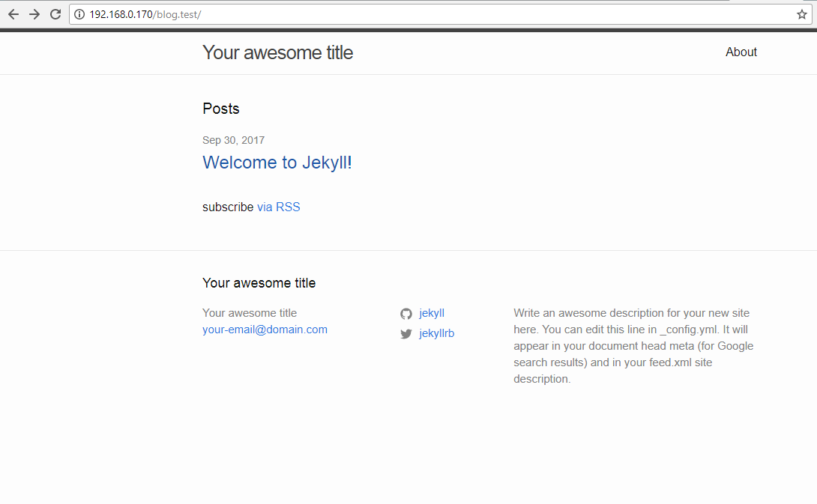Click the GitHub logo icon in footer
Screen dimensions: 817x504
[x=406, y=314]
